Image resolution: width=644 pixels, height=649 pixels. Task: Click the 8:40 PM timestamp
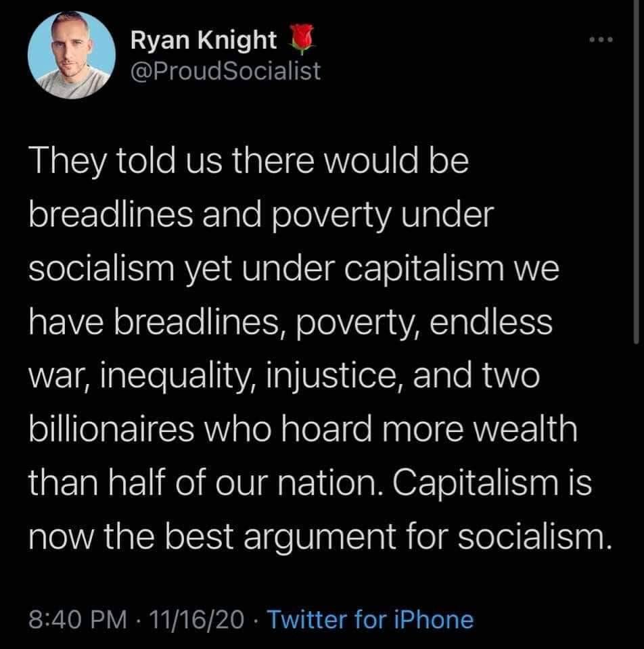pyautogui.click(x=77, y=620)
